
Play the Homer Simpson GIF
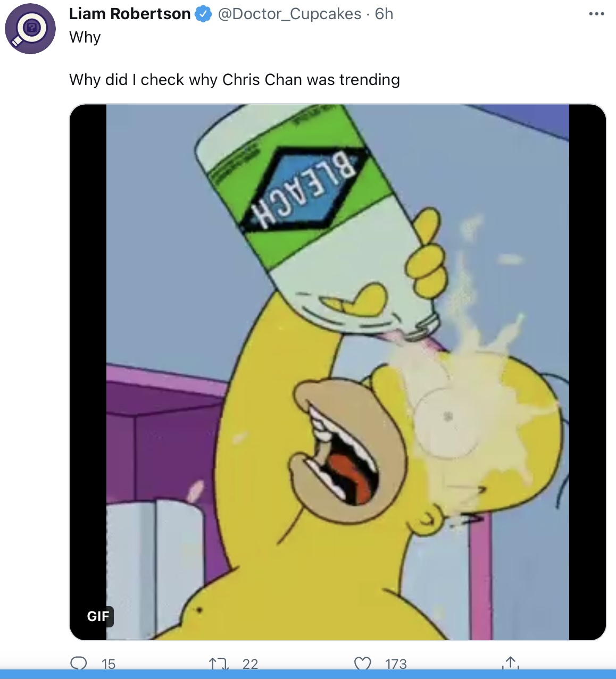pyautogui.click(x=338, y=372)
